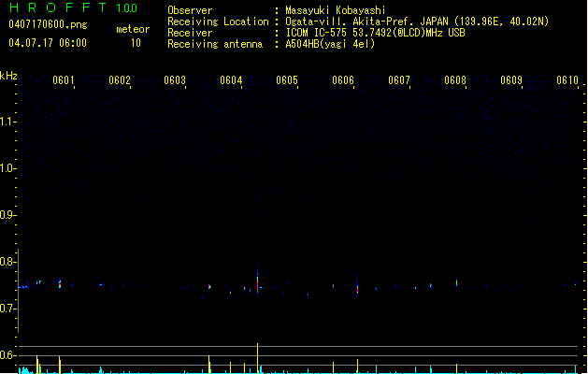Click the kHz axis unit label
This screenshot has width=588, height=374.
pos(8,76)
